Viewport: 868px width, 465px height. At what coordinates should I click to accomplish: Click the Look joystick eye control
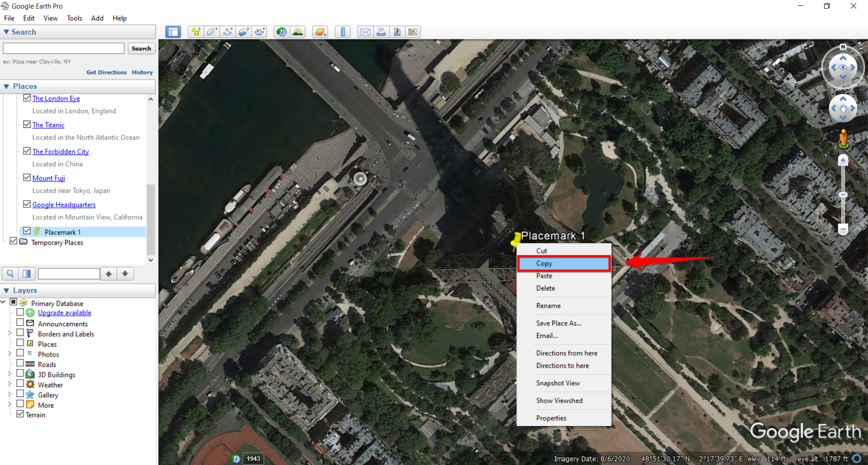click(843, 67)
